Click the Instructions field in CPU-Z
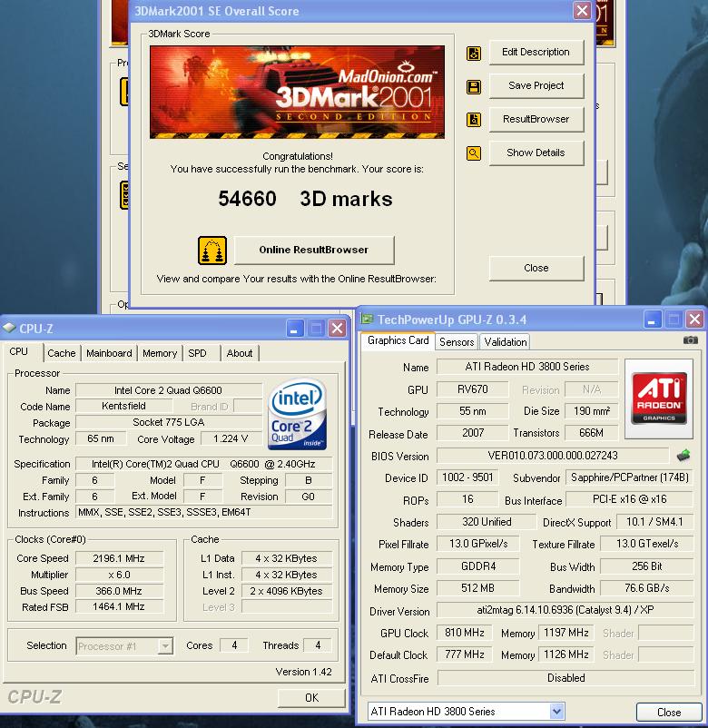708x728 pixels. pos(204,513)
